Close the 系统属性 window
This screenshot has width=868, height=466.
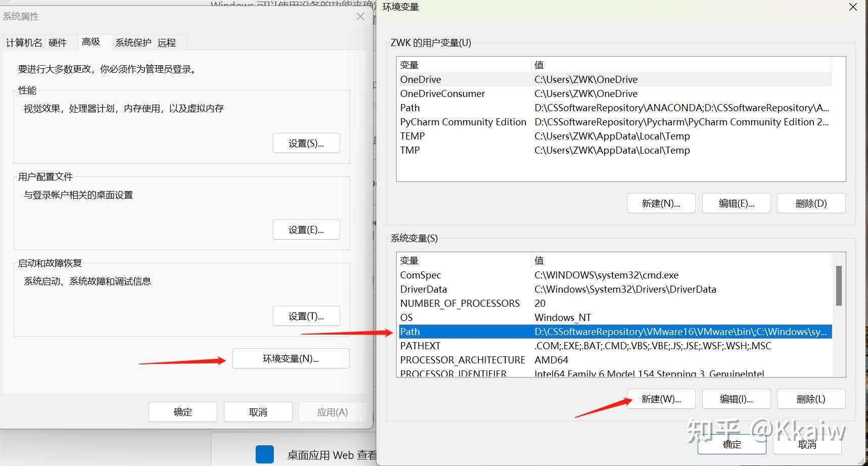coord(360,17)
